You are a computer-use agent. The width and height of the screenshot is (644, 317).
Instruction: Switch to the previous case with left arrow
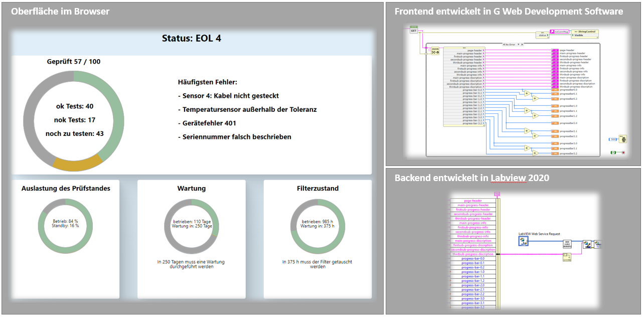click(503, 45)
